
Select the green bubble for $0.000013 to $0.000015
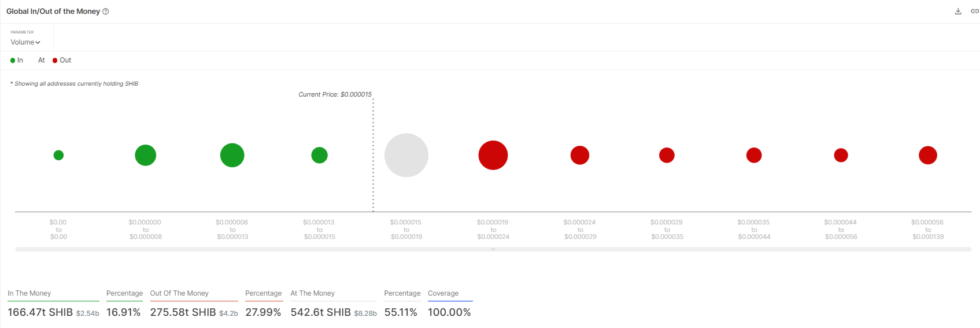click(319, 155)
